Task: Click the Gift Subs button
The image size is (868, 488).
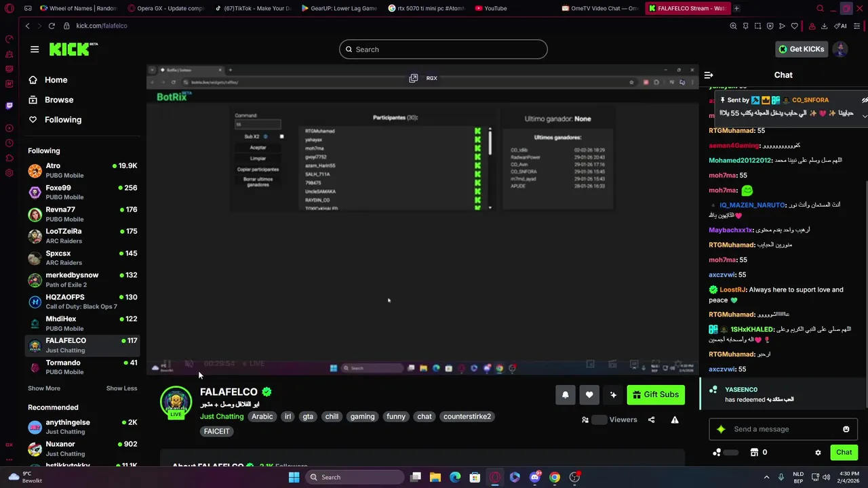Action: [x=656, y=394]
